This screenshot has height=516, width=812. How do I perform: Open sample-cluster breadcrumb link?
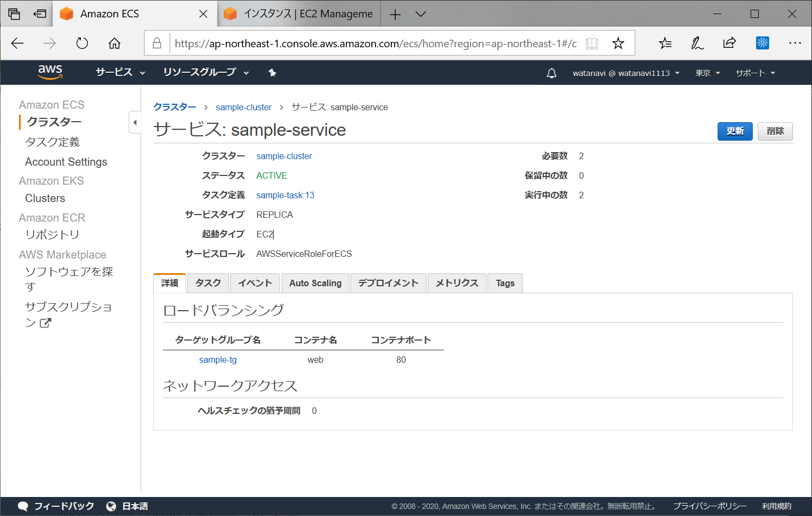tap(244, 107)
